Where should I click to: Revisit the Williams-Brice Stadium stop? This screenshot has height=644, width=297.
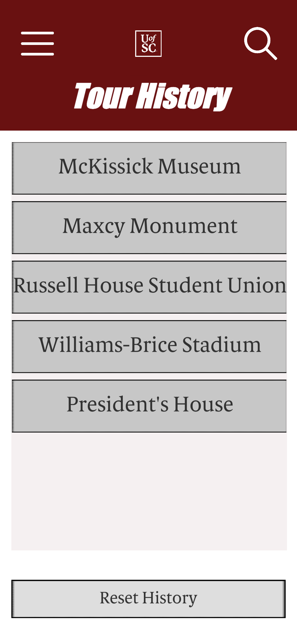click(x=149, y=346)
